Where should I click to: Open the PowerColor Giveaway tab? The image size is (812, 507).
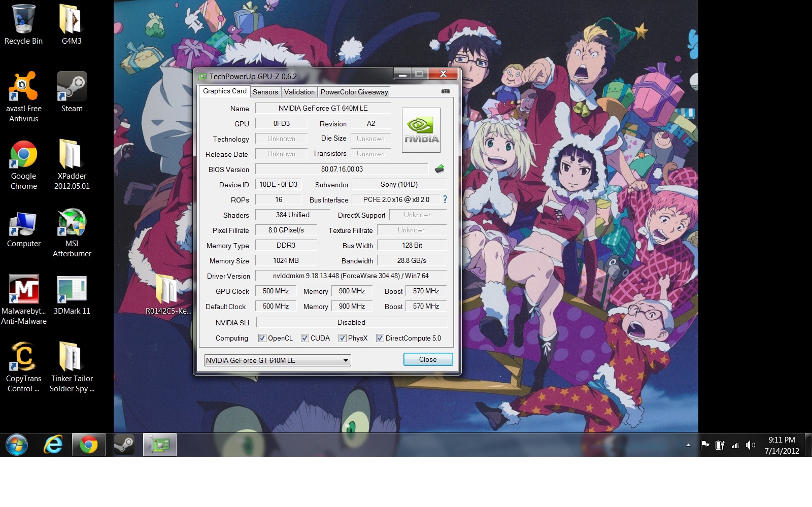[354, 92]
